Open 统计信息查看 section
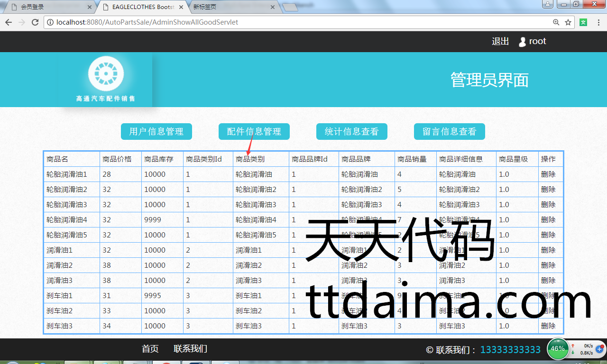The height and width of the screenshot is (364, 607). (x=351, y=132)
